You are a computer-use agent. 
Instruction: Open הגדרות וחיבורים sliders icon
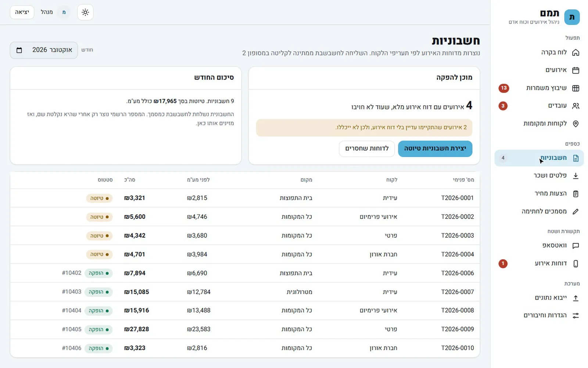pos(576,315)
